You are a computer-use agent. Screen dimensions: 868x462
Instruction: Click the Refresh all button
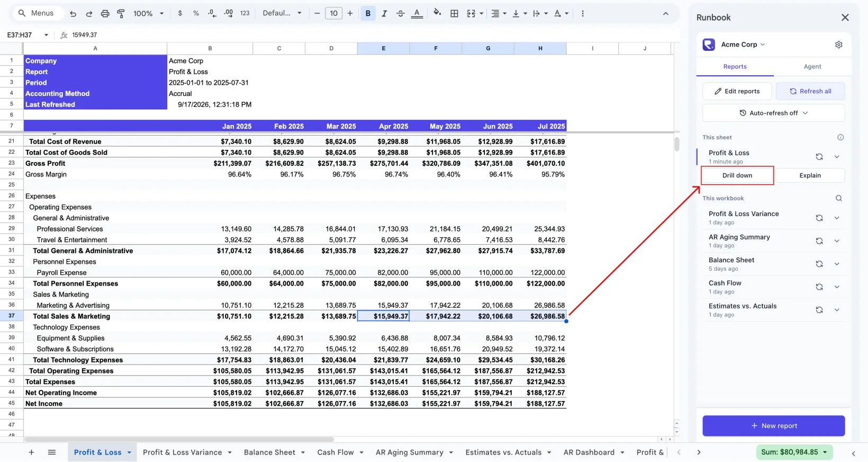[x=810, y=91]
